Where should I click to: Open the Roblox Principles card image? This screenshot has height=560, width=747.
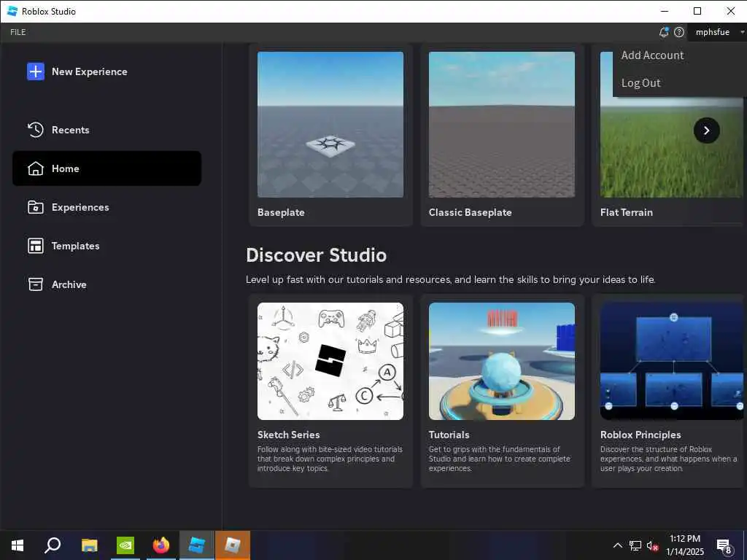[x=671, y=361]
